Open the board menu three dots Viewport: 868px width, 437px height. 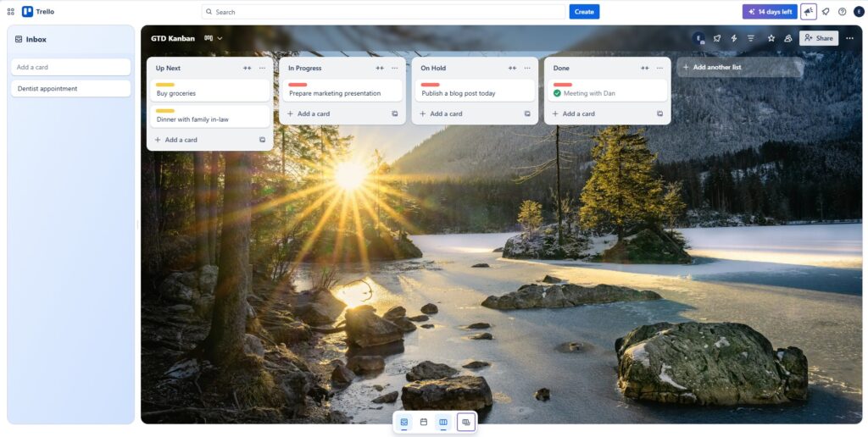tap(850, 38)
